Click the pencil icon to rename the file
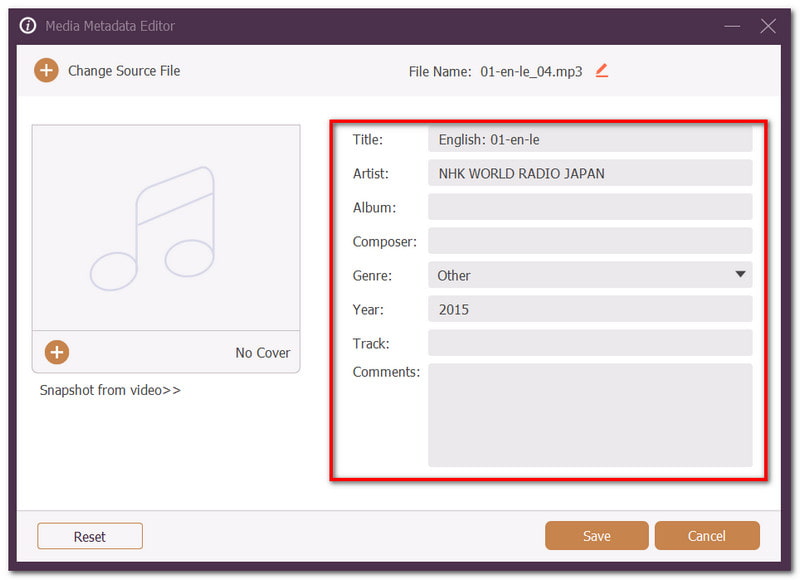The image size is (800, 580). point(602,71)
